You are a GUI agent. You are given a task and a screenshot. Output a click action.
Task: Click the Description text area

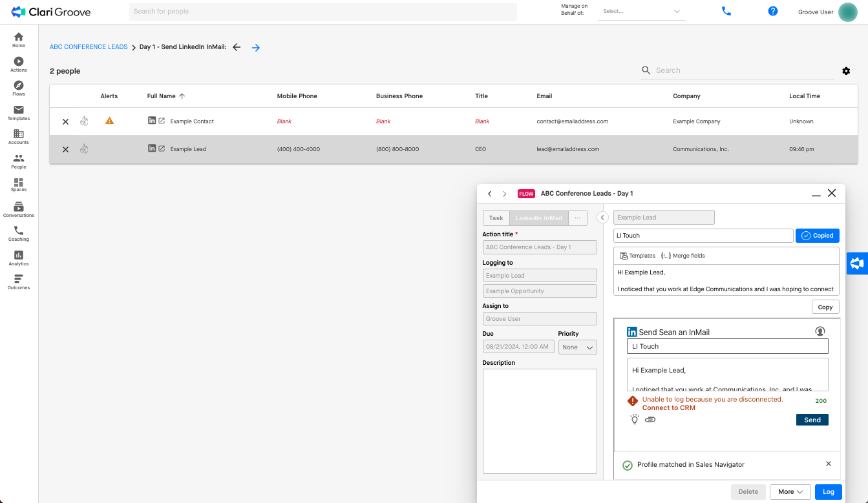click(540, 421)
